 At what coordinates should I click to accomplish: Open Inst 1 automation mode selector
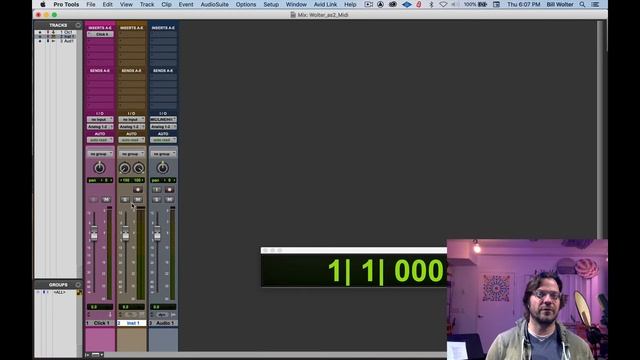(131, 140)
